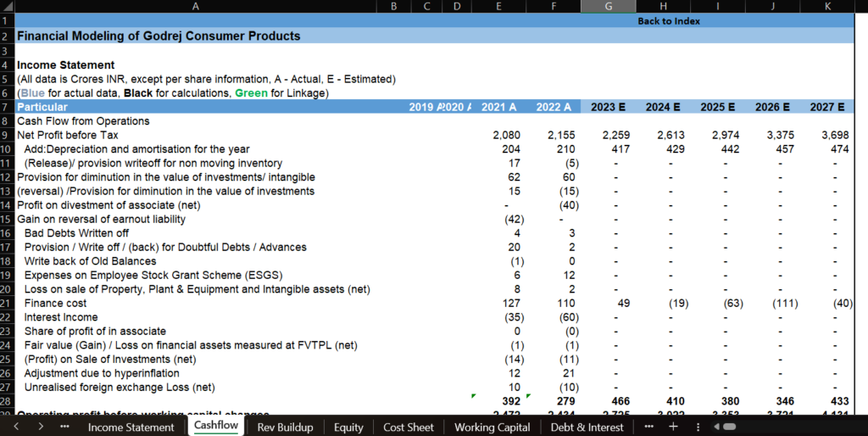This screenshot has height=436, width=868.
Task: Open the Debt & Interest sheet
Action: (587, 427)
